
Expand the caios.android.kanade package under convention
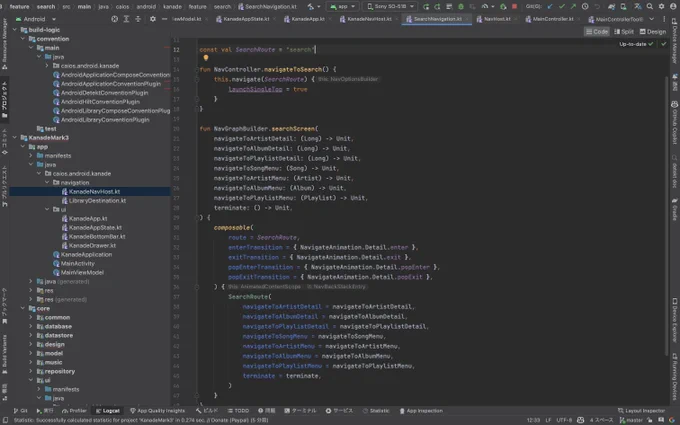(x=47, y=65)
